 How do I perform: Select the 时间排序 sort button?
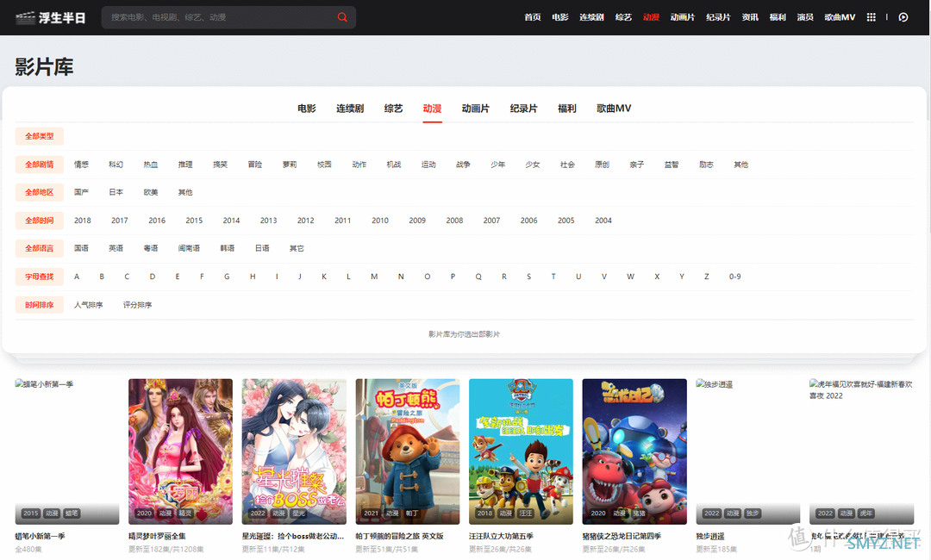pyautogui.click(x=39, y=304)
